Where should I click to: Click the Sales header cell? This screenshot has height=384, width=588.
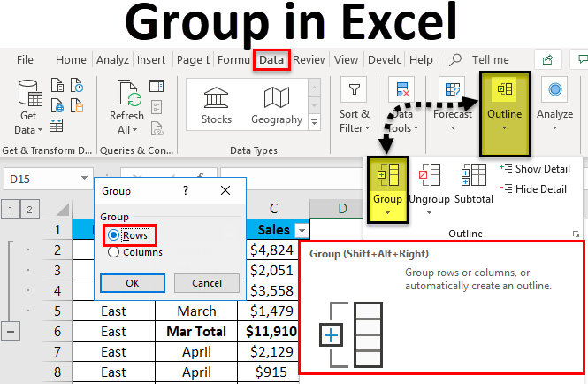[x=273, y=230]
